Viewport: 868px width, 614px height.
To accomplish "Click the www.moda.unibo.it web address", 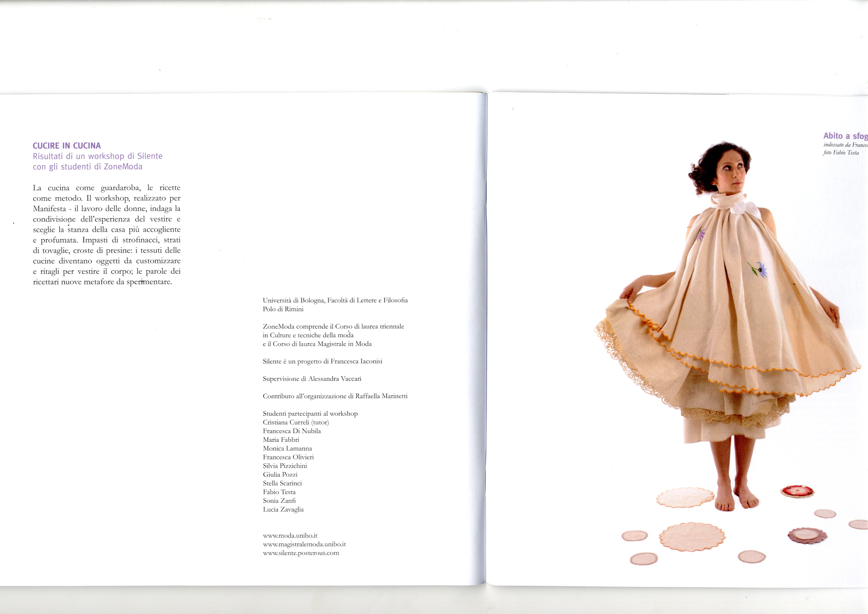I will click(290, 536).
